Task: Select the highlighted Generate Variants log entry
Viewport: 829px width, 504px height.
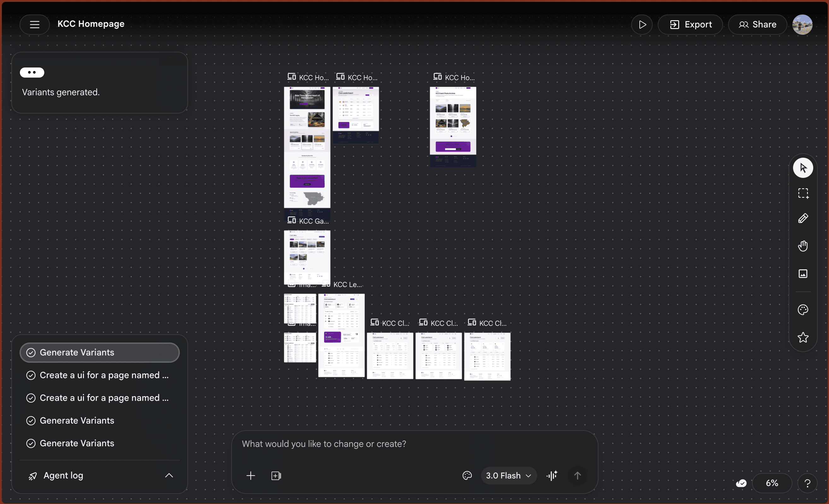Action: [100, 352]
